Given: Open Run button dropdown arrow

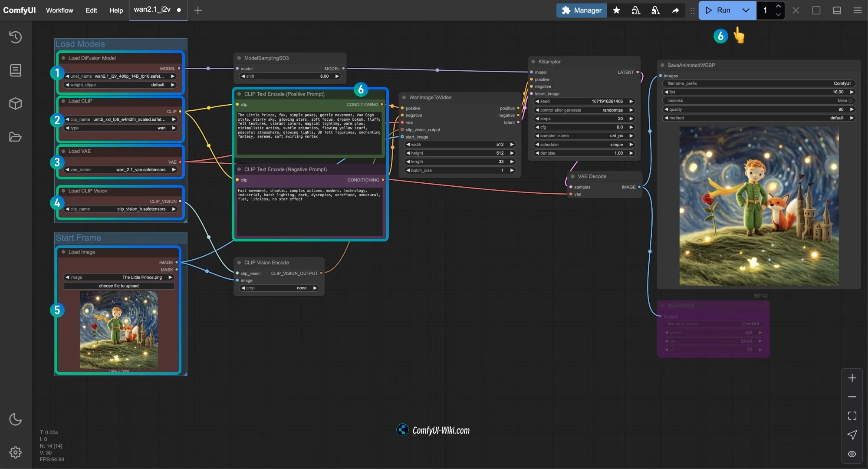Looking at the screenshot, I should point(746,10).
